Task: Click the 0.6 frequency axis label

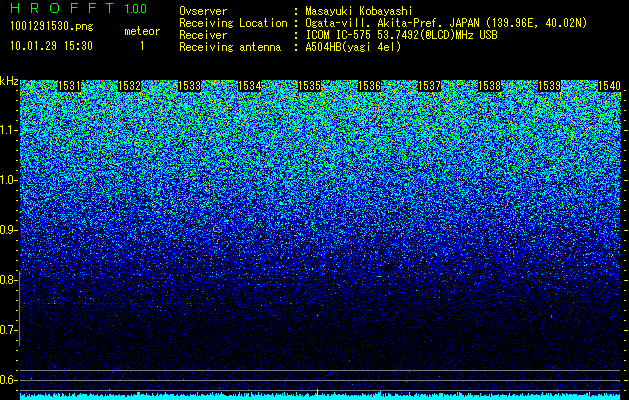Action: (x=9, y=380)
